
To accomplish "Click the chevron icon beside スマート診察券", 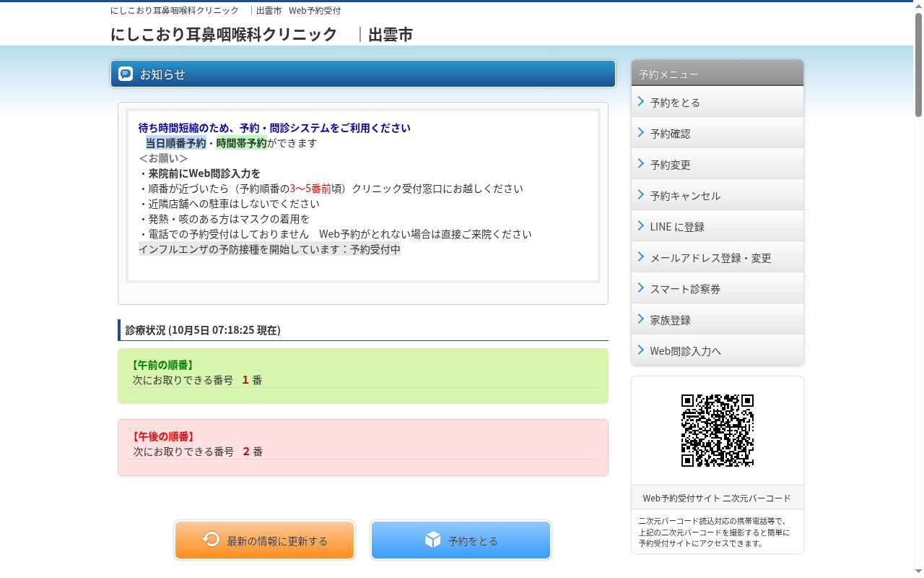I will pos(641,288).
